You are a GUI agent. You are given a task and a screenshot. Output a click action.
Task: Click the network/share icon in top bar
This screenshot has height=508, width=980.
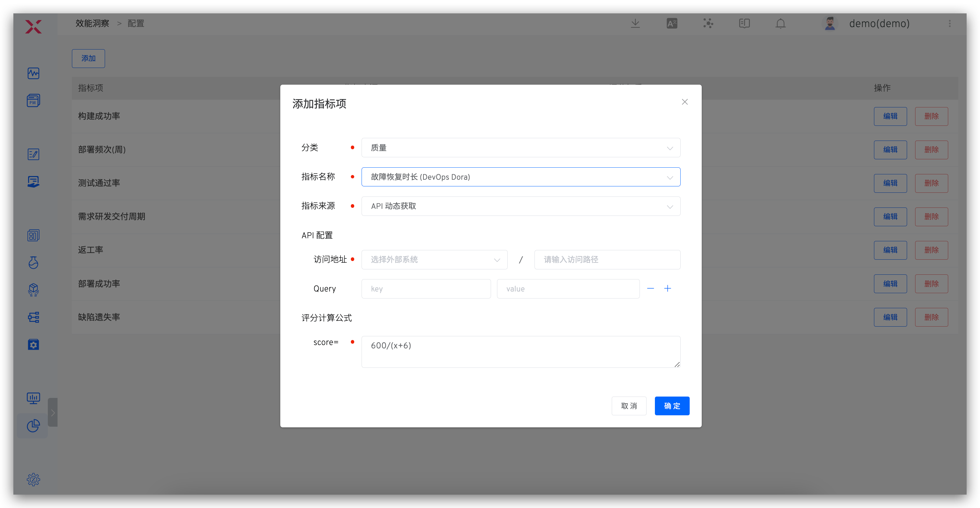[708, 23]
